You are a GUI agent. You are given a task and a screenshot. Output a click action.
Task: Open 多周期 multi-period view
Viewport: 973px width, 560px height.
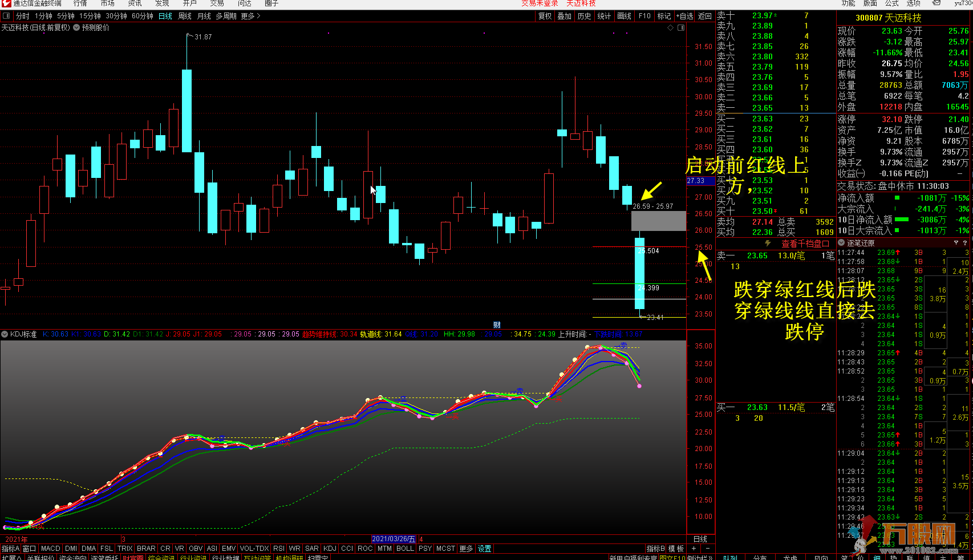point(226,16)
